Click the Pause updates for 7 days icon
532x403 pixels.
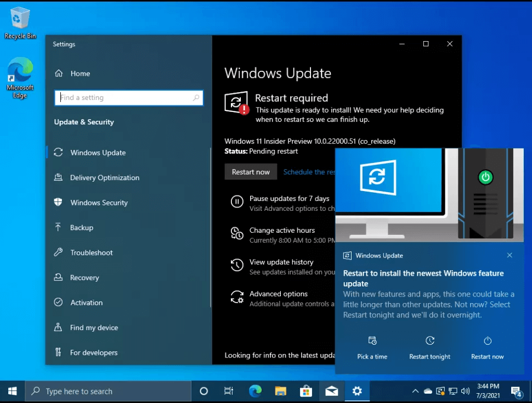[x=236, y=203]
